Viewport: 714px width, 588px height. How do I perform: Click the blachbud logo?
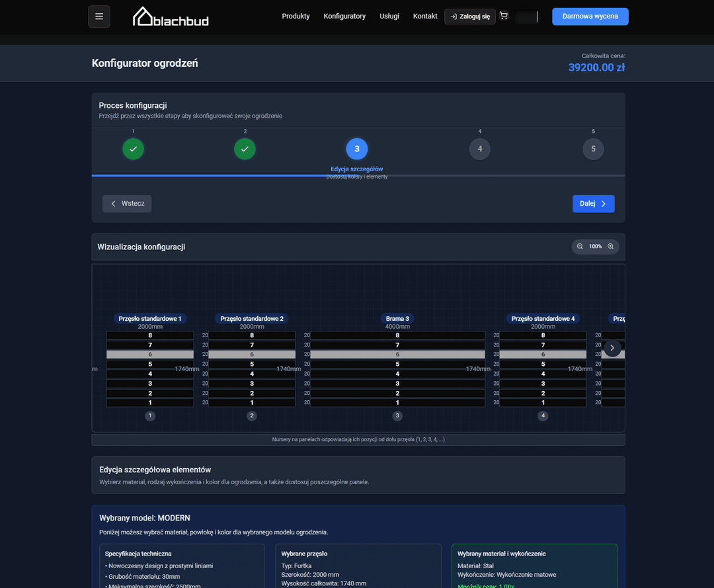point(171,17)
